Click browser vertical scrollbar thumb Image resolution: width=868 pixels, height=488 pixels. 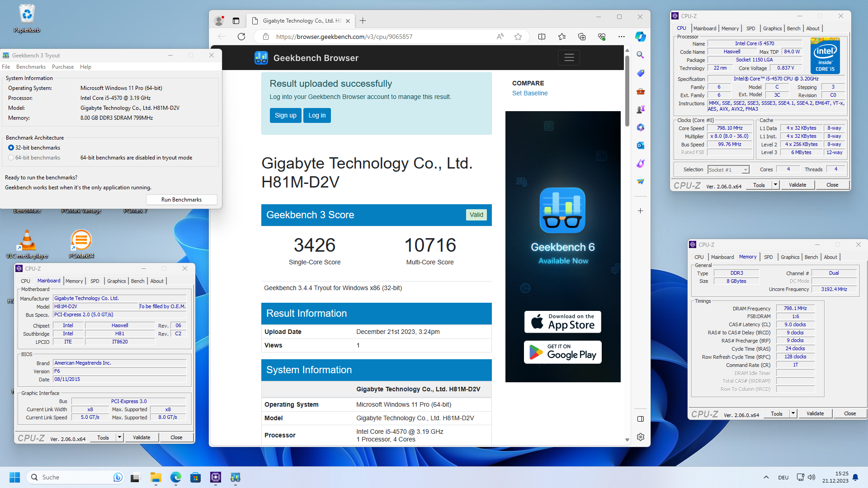[627, 90]
